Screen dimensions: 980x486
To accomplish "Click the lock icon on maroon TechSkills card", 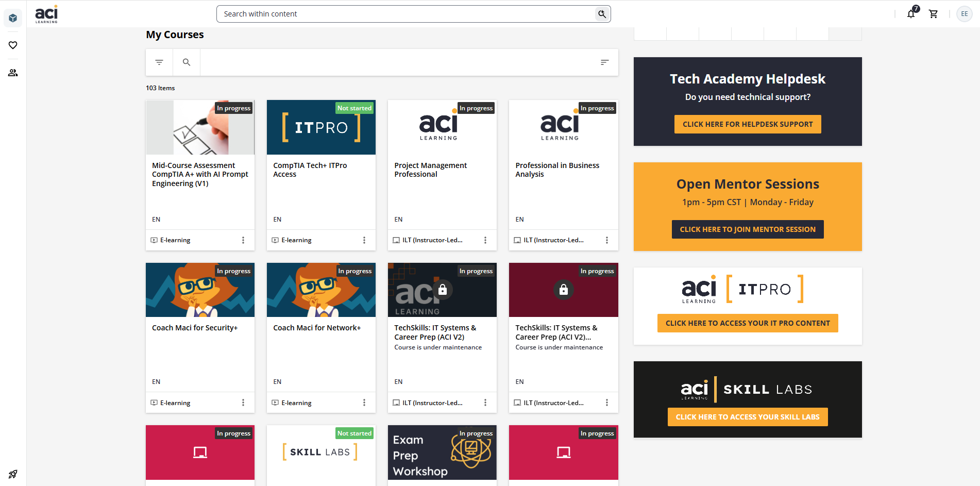I will [x=564, y=290].
